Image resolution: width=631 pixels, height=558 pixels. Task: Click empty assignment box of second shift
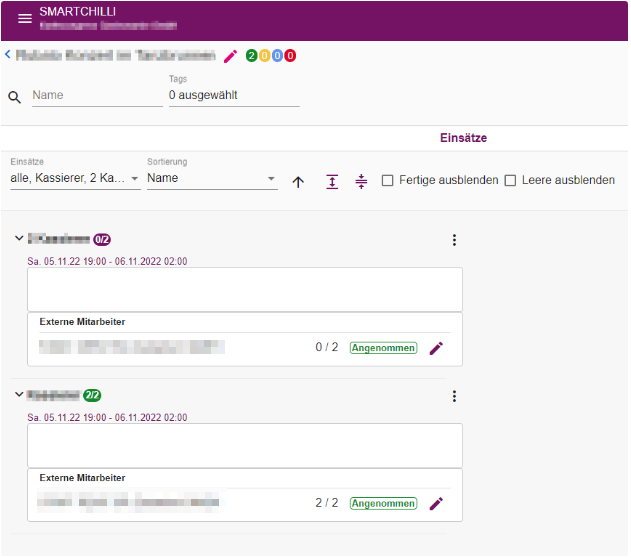(245, 446)
